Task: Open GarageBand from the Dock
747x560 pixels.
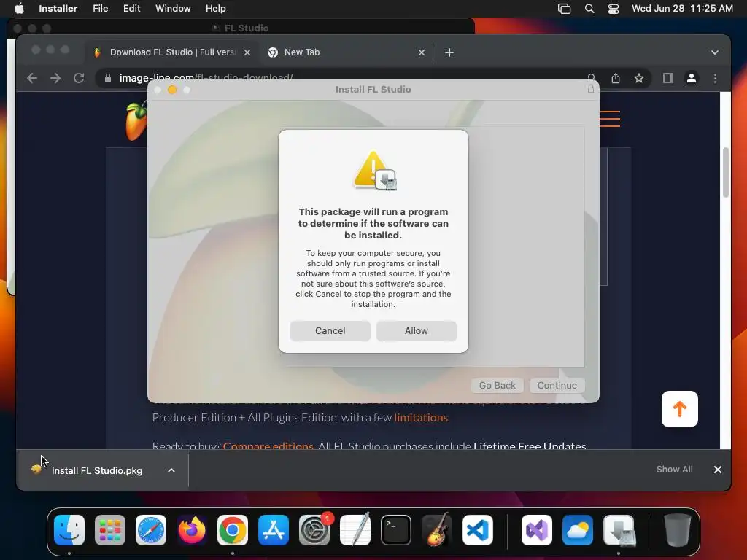Action: tap(437, 530)
